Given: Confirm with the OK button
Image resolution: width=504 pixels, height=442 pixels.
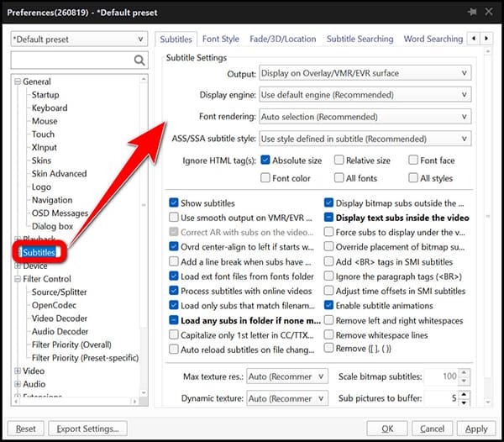Looking at the screenshot, I should pos(387,429).
